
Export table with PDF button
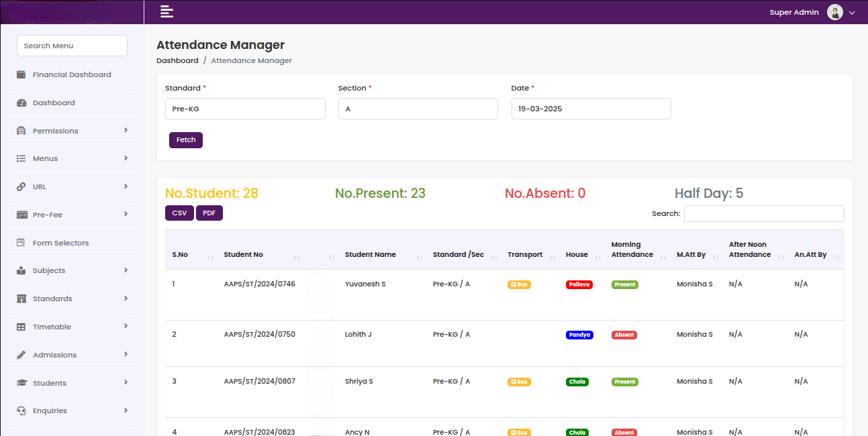click(x=209, y=213)
